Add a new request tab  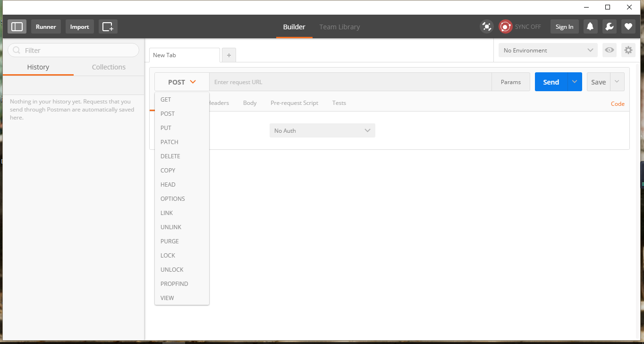pyautogui.click(x=229, y=55)
